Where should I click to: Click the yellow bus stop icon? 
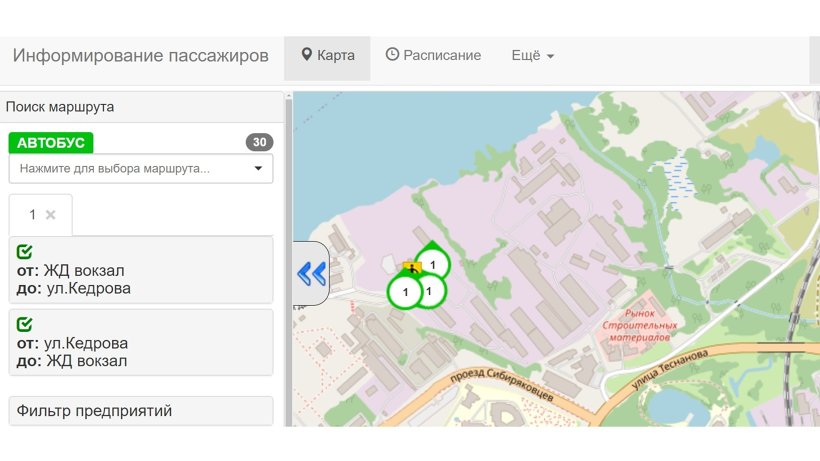pyautogui.click(x=411, y=268)
